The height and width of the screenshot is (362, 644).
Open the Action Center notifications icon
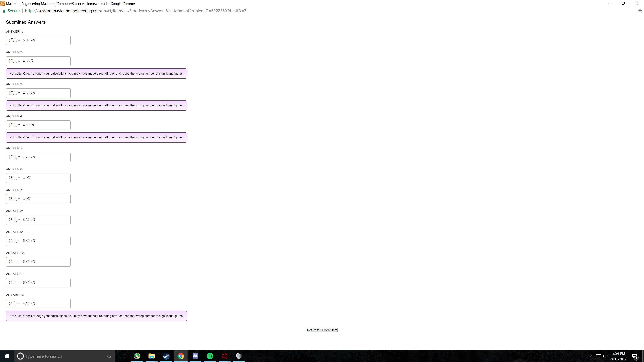(634, 356)
